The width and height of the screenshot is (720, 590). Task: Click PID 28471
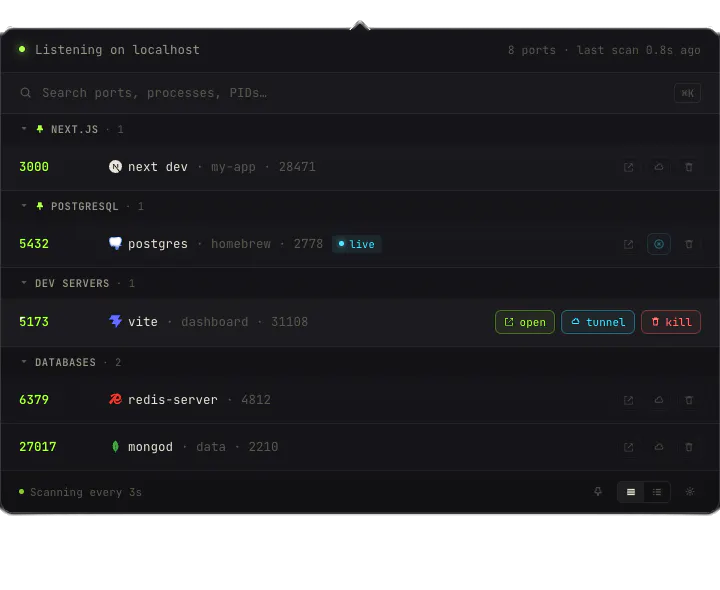tap(297, 167)
